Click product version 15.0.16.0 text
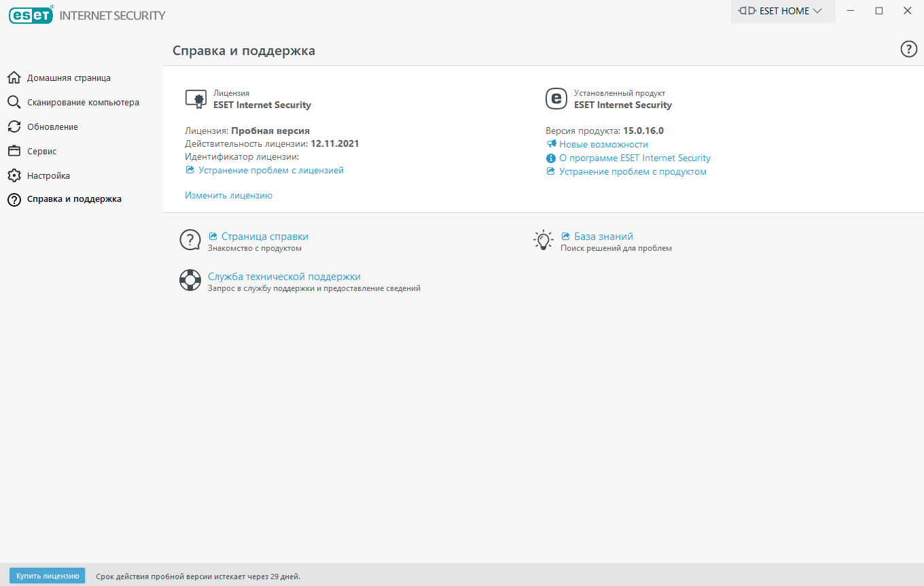 [x=643, y=131]
